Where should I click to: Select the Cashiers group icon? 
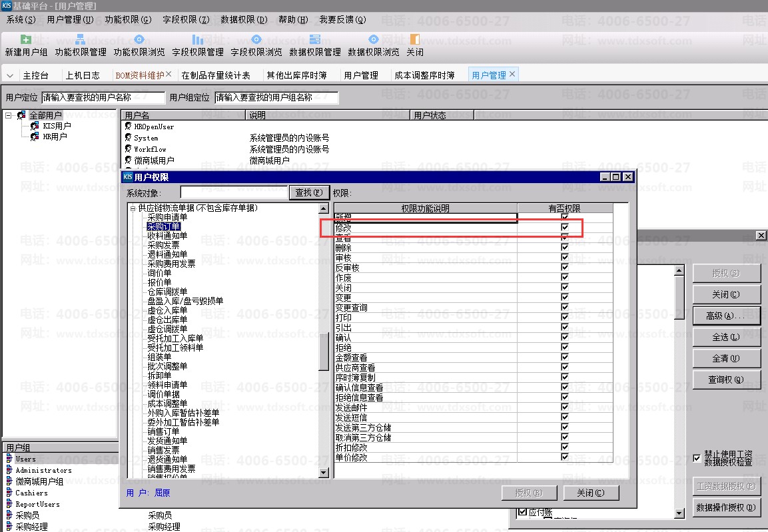(9, 492)
